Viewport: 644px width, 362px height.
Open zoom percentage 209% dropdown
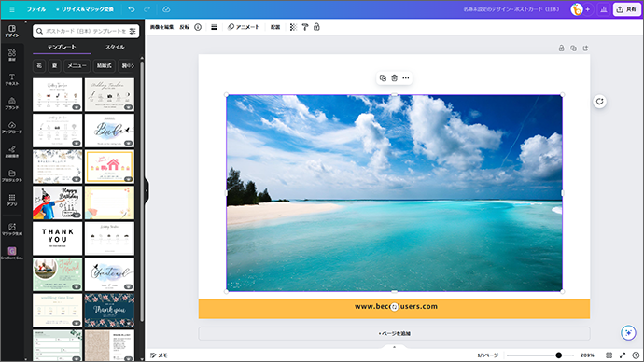pos(587,355)
